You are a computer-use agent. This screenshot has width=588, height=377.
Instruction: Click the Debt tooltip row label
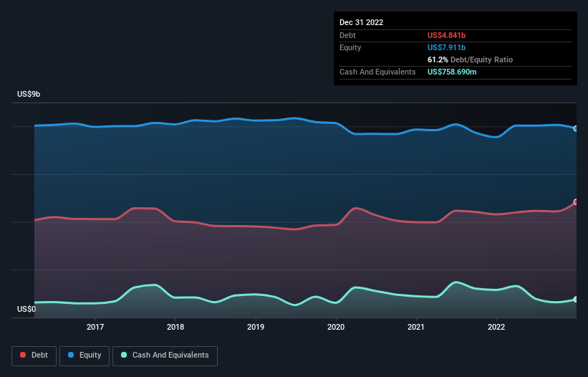point(347,35)
